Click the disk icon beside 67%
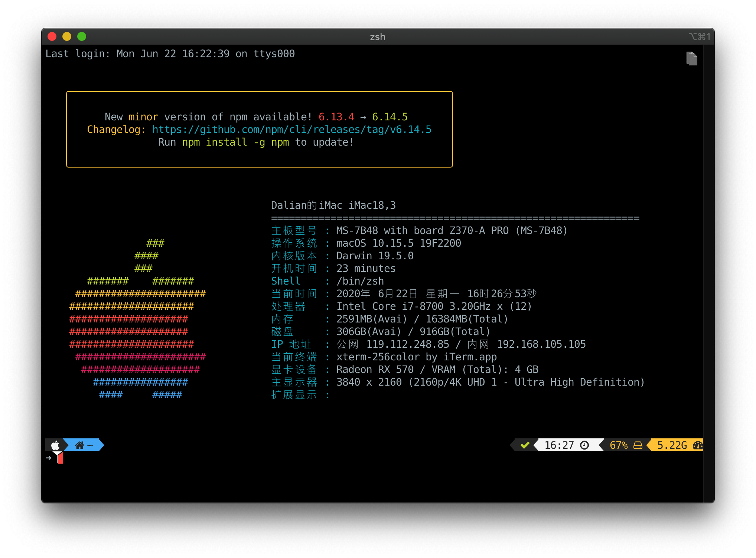 638,445
